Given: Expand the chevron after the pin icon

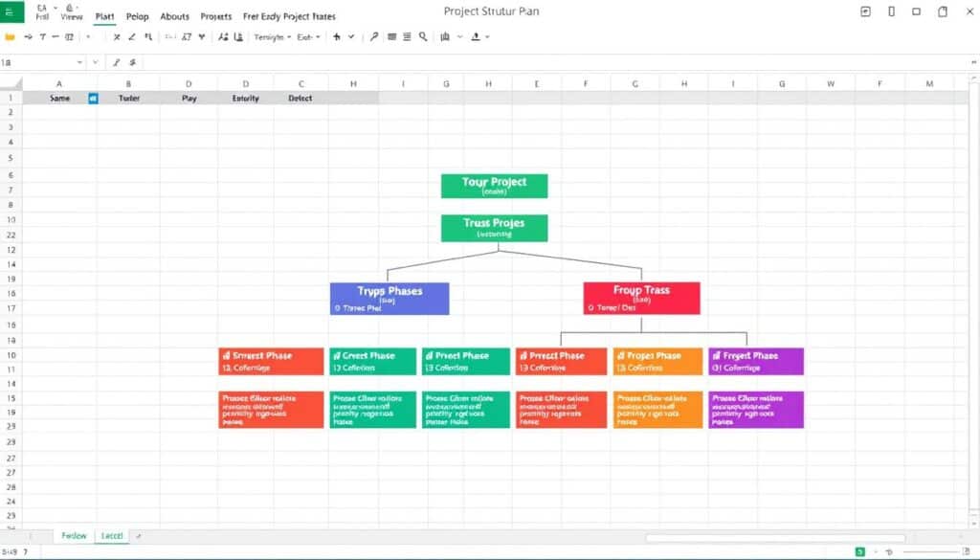Looking at the screenshot, I should [351, 37].
